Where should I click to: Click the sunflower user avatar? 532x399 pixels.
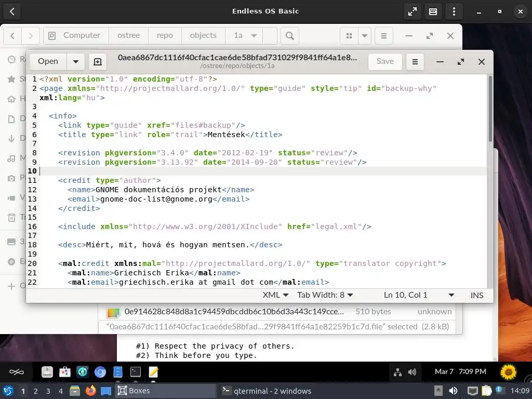(508, 372)
